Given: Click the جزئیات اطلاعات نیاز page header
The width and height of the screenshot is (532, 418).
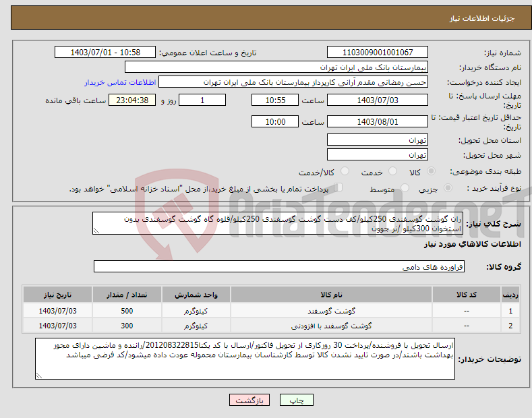Looking at the screenshot, I should [x=482, y=18].
